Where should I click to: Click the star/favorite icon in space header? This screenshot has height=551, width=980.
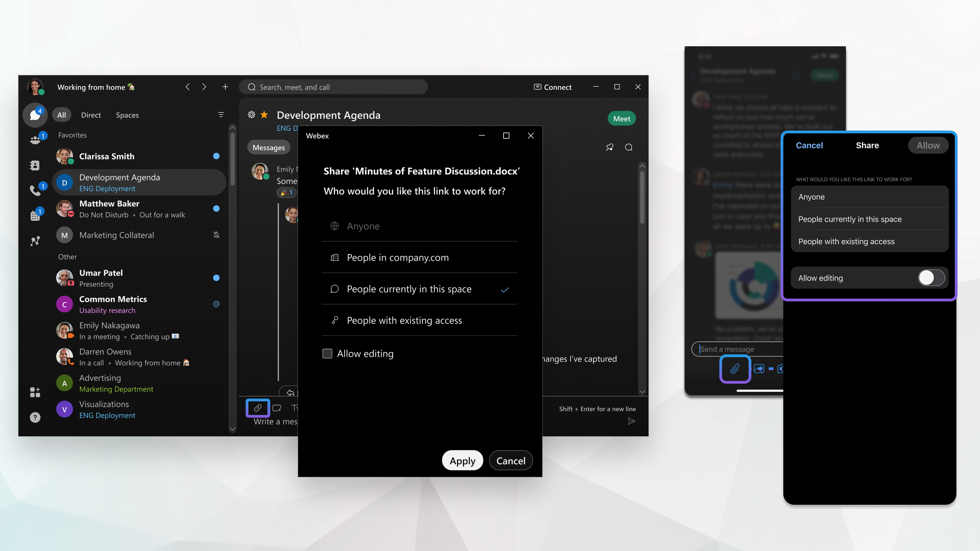tap(264, 114)
